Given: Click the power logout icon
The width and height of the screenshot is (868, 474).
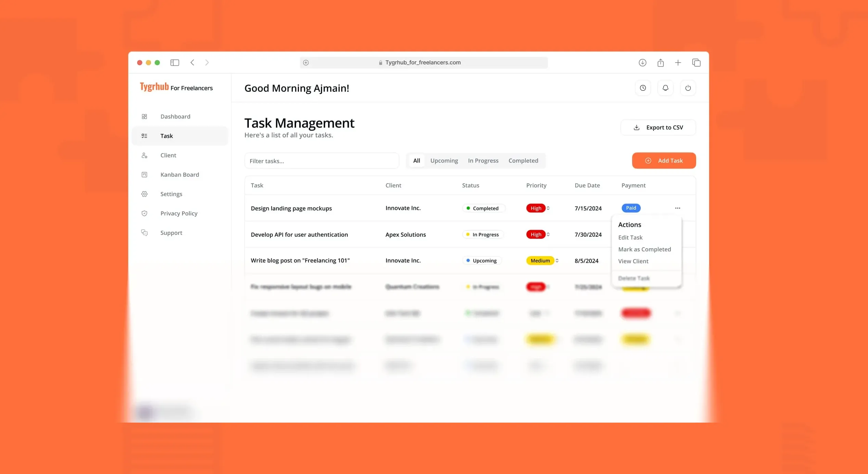Looking at the screenshot, I should (x=688, y=88).
